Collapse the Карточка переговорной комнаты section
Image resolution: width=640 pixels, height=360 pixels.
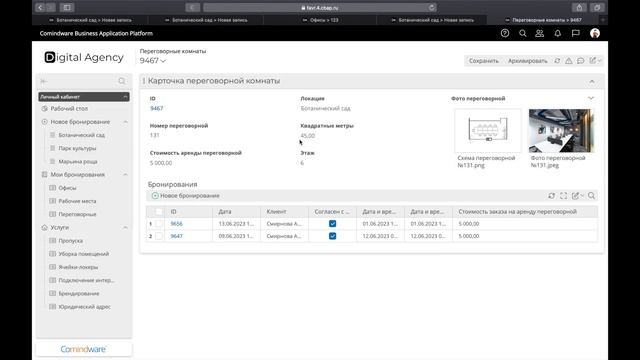coord(592,82)
